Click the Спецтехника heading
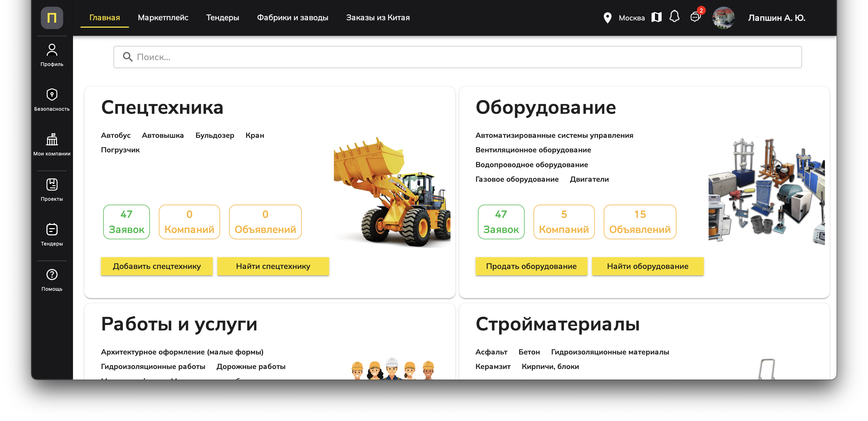Image resolution: width=868 pixels, height=421 pixels. tap(162, 108)
